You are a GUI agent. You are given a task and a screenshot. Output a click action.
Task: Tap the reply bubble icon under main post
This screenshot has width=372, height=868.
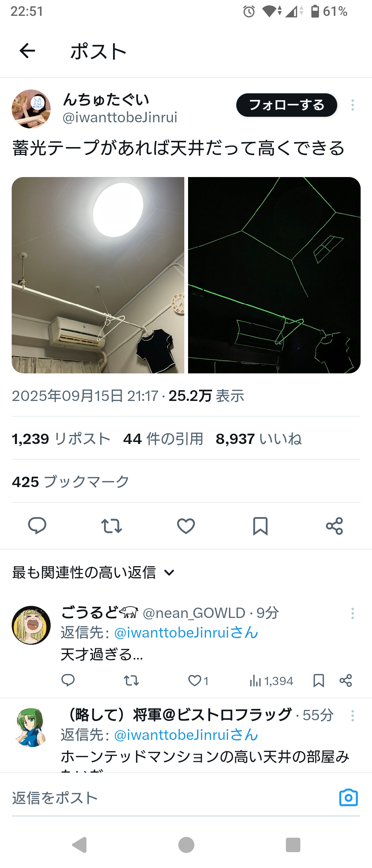click(x=37, y=526)
